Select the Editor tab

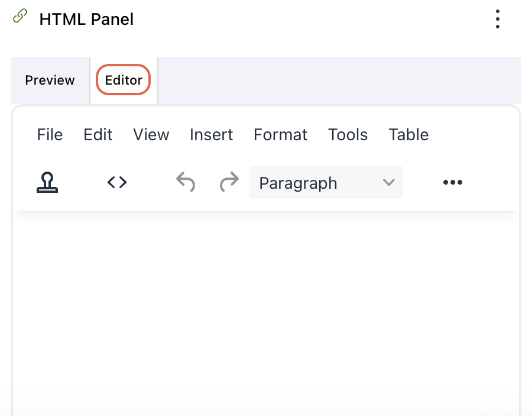click(x=123, y=80)
